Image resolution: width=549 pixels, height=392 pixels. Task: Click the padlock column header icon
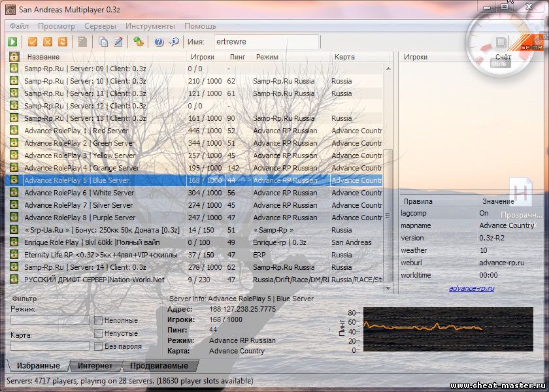click(x=13, y=57)
